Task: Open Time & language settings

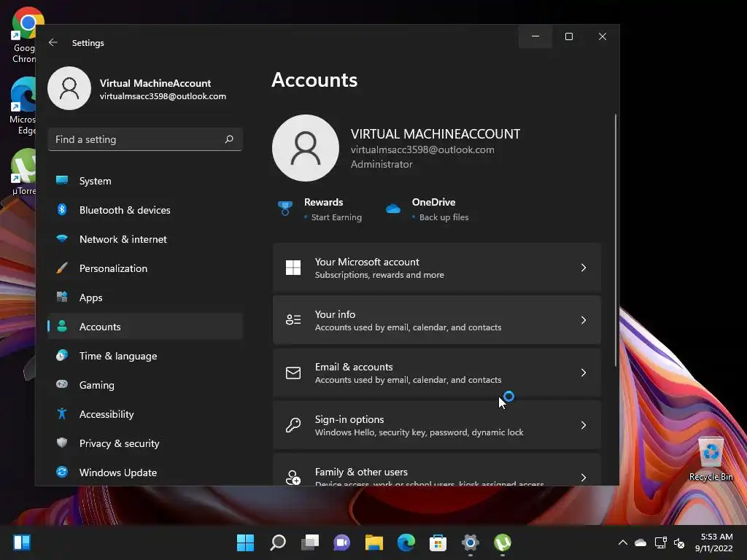Action: point(145,356)
